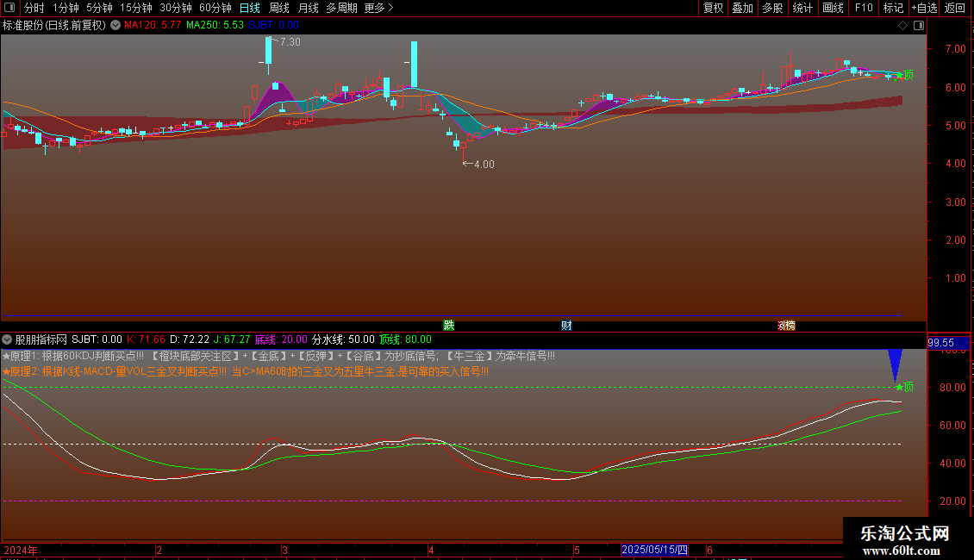Click the blue SJBT: 0.00 main chart label
Viewport: 974px width, 560px height.
(x=274, y=25)
